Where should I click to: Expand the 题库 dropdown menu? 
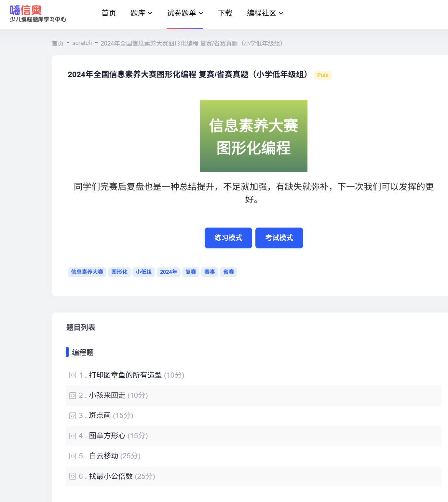(x=141, y=13)
